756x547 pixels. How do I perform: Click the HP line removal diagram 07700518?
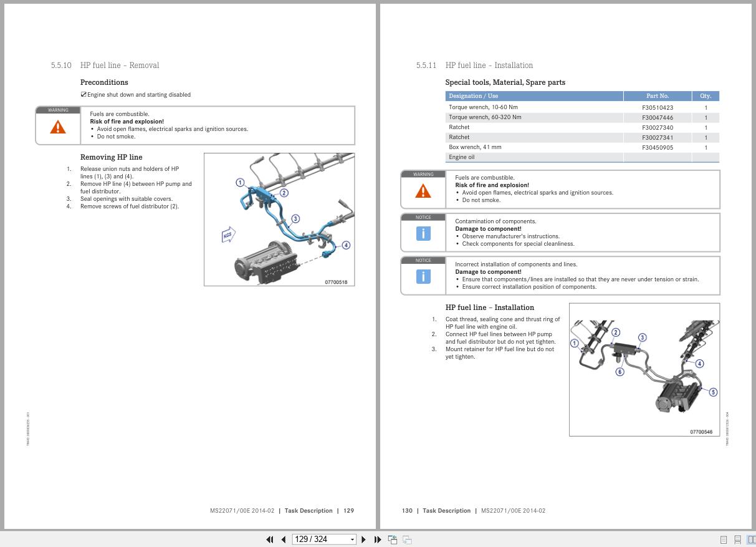coord(279,220)
